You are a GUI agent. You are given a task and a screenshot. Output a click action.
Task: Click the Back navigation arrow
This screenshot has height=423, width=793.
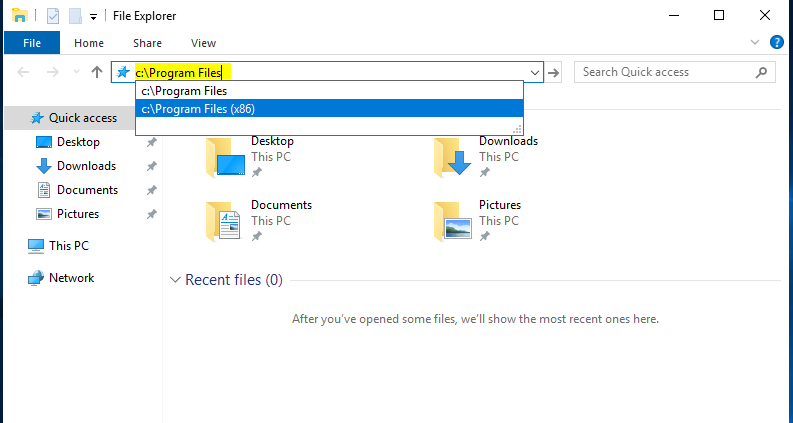[x=23, y=72]
